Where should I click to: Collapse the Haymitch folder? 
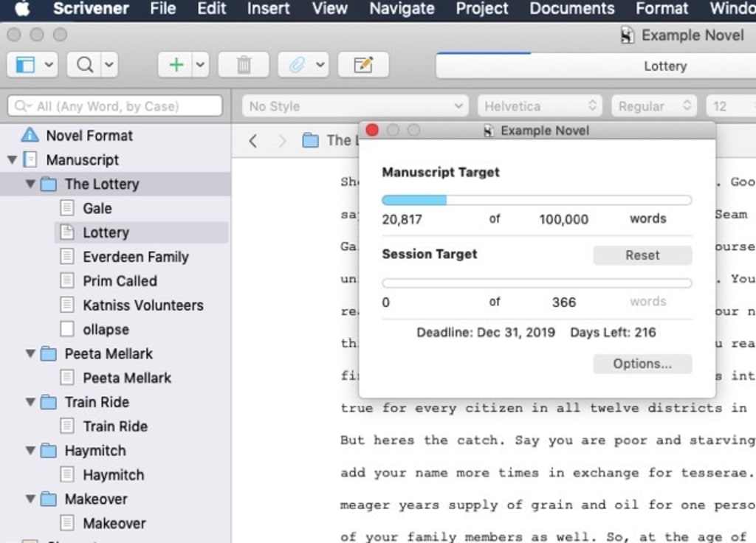click(30, 450)
